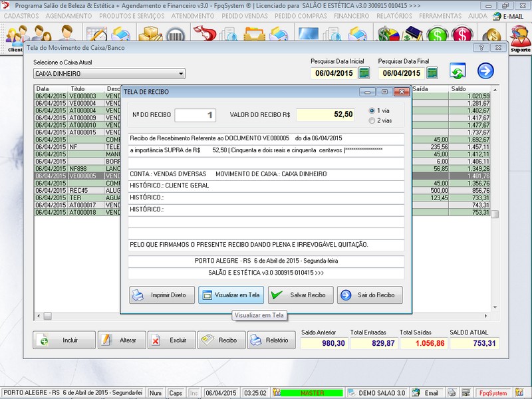The width and height of the screenshot is (532, 399).
Task: Select the 2 vias radio option
Action: coord(372,120)
